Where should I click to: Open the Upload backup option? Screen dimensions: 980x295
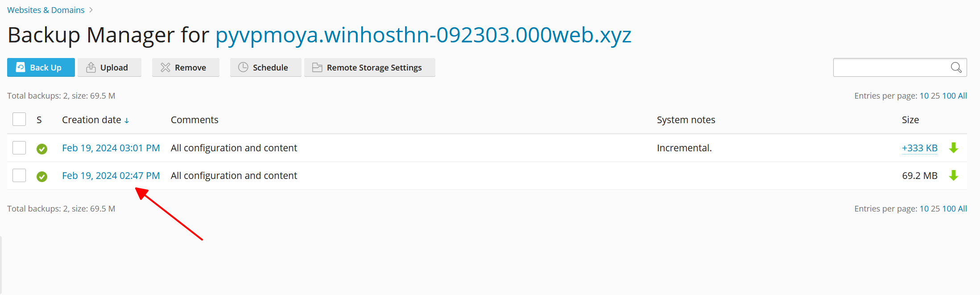[109, 67]
